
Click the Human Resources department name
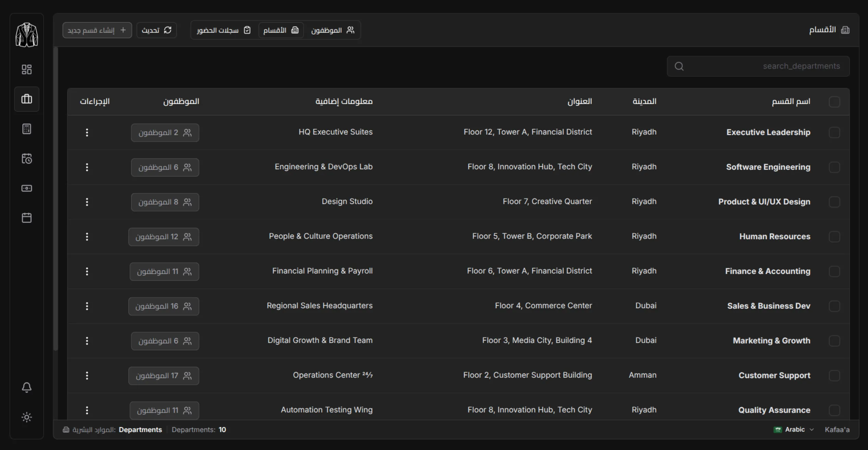(x=775, y=236)
